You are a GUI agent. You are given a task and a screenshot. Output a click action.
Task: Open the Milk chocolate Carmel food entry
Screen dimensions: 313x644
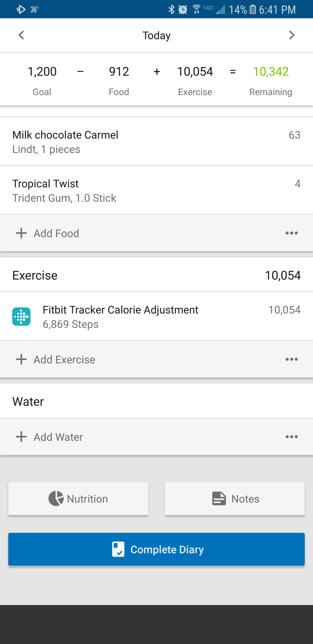156,141
